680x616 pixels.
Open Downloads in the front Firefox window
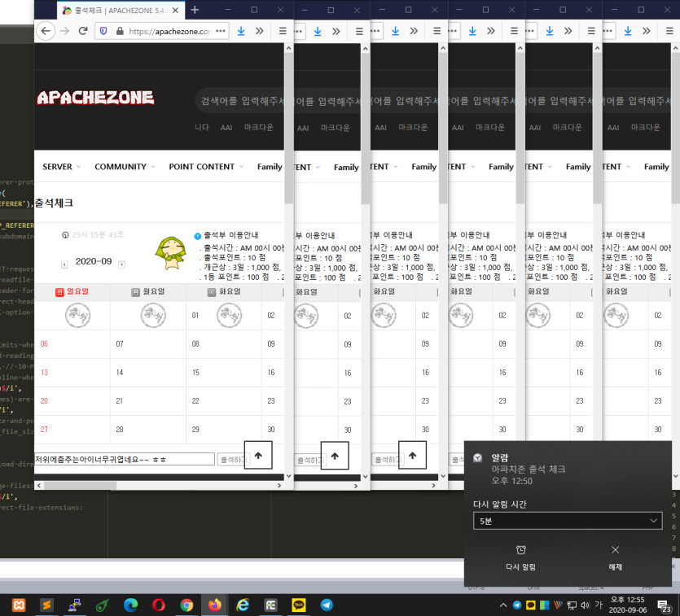coord(241,31)
